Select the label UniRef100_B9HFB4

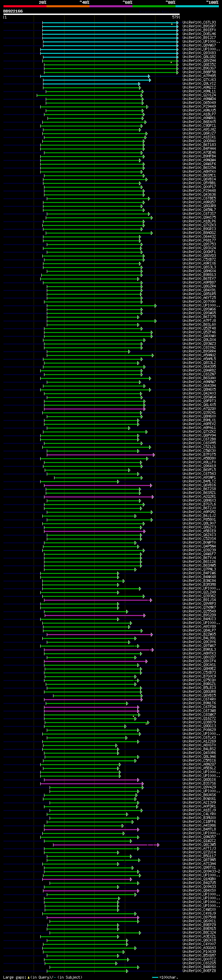click(199, 156)
